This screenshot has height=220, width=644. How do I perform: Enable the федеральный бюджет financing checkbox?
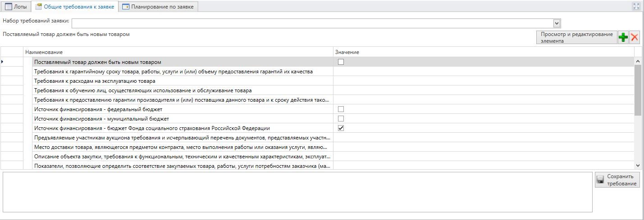(341, 109)
